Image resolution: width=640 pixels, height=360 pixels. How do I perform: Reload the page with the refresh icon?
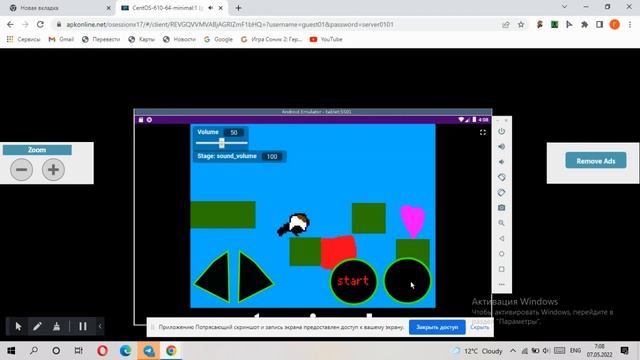point(40,24)
